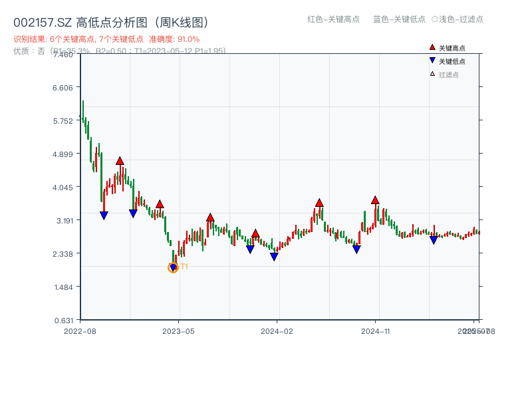The width and height of the screenshot is (532, 399).
Task: Click the 2022-08 x-axis label
Action: [x=80, y=331]
